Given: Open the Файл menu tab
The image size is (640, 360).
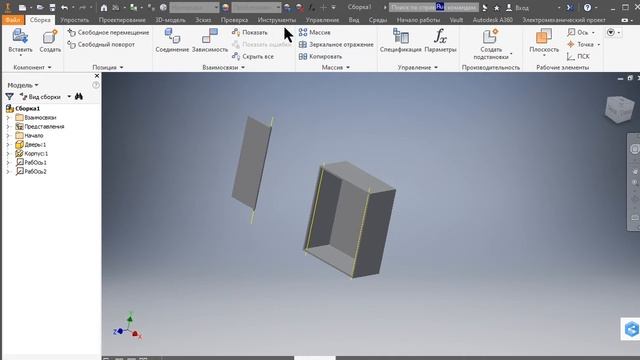Looking at the screenshot, I should (x=13, y=20).
